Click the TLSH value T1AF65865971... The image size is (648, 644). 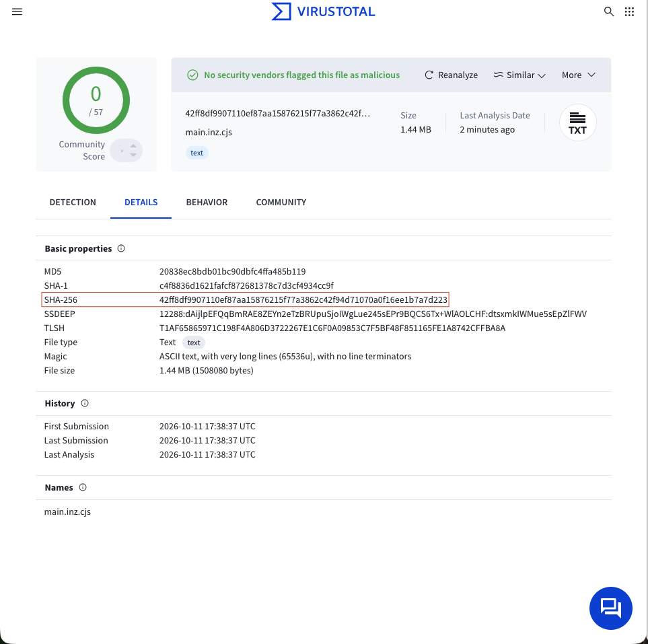click(x=332, y=328)
